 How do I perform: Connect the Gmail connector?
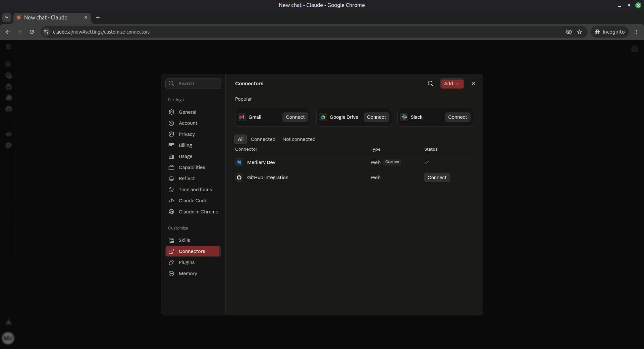tap(295, 117)
